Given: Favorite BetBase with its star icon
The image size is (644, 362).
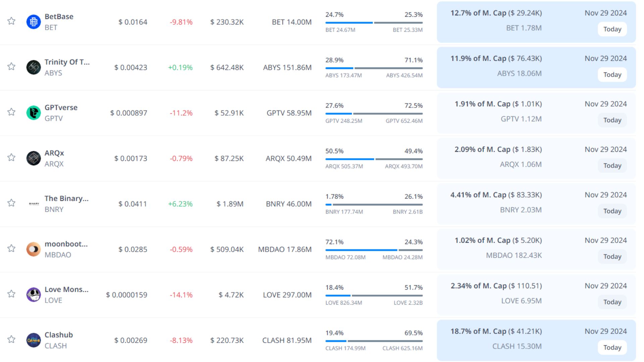Looking at the screenshot, I should [x=11, y=21].
